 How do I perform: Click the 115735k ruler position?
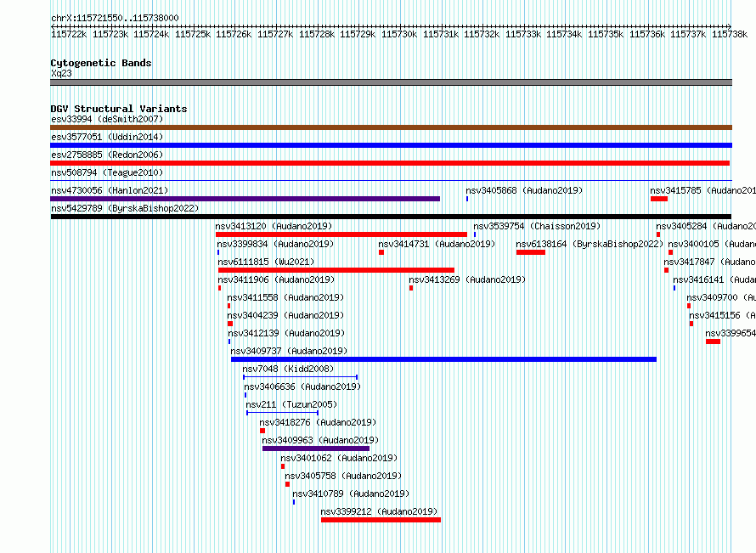[x=606, y=34]
